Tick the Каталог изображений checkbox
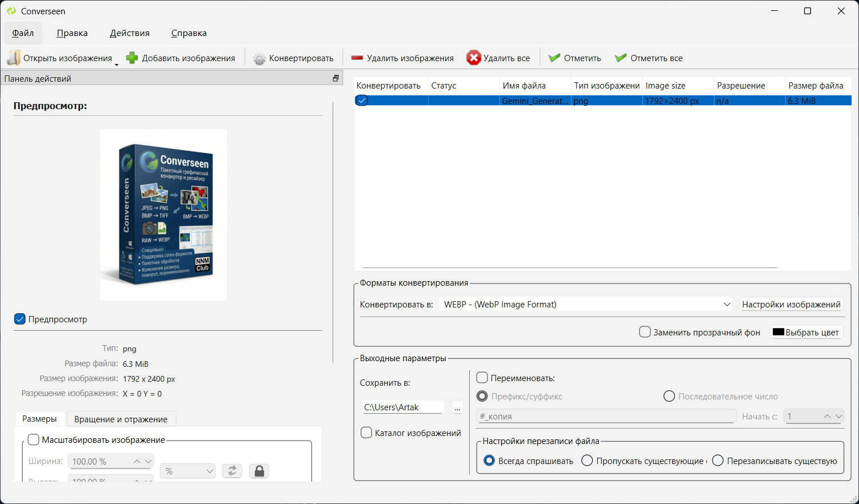The image size is (859, 504). (x=366, y=433)
